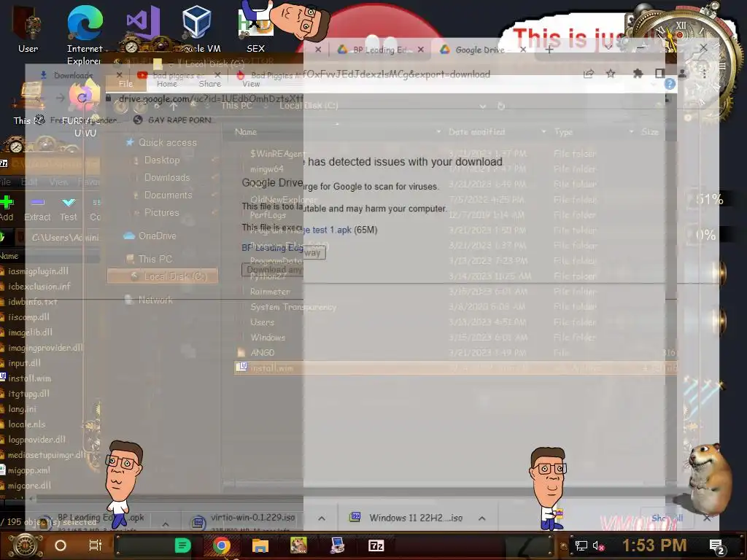Open the 7z app on the taskbar

coord(376,545)
